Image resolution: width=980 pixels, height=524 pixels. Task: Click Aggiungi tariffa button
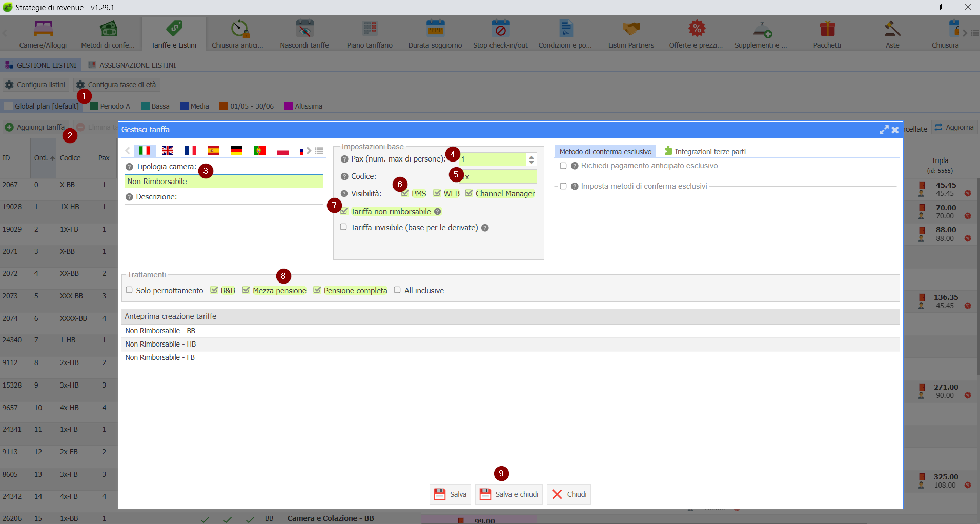(35, 127)
